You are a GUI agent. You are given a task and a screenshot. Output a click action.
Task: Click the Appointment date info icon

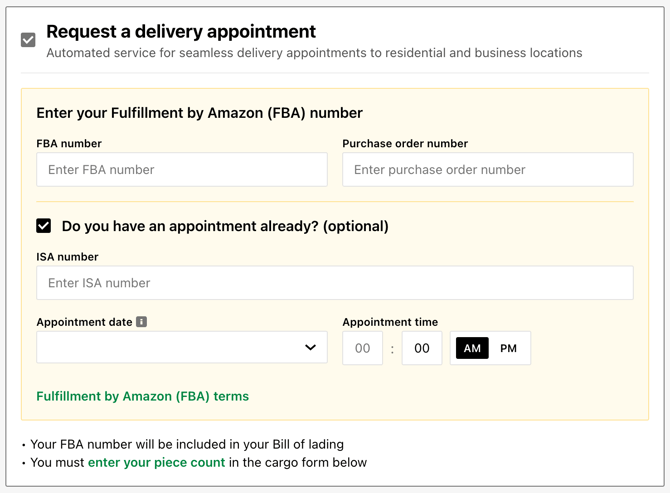click(141, 322)
